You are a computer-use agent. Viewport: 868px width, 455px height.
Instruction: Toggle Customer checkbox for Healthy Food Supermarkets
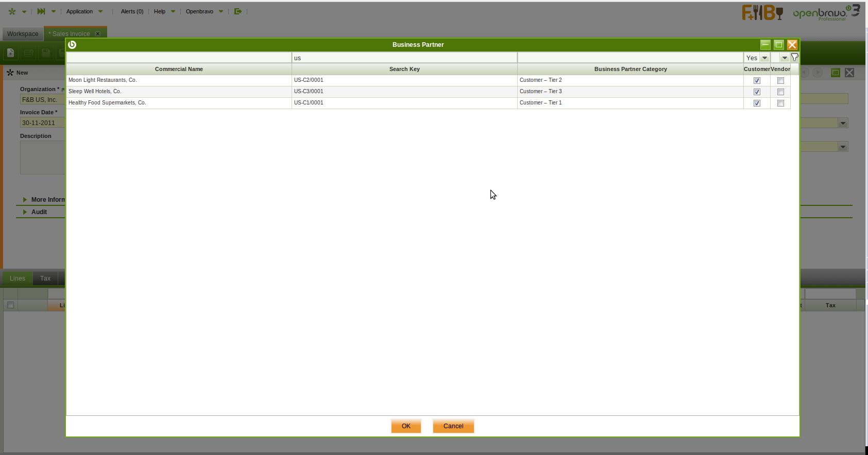[x=757, y=103]
